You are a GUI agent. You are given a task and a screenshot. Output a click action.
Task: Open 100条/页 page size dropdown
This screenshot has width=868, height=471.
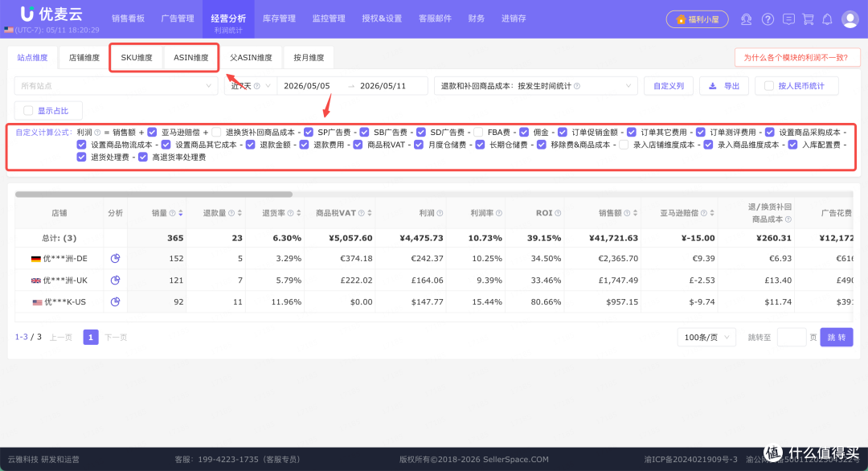click(706, 337)
